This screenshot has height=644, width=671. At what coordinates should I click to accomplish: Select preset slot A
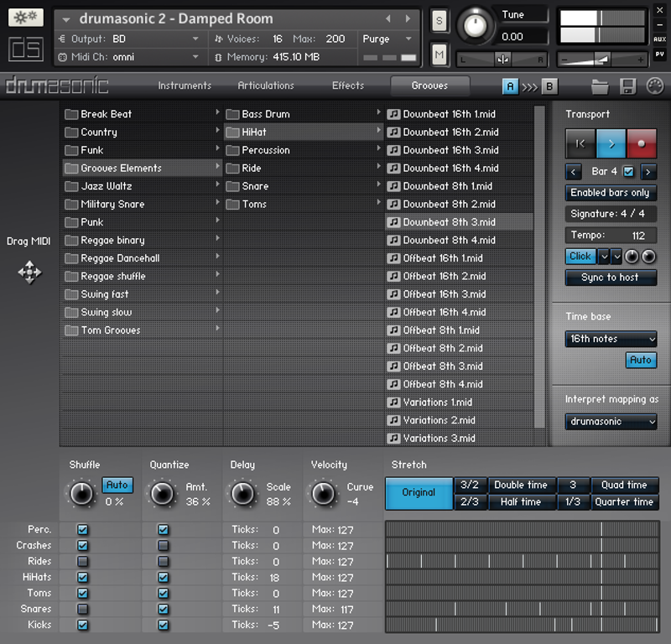(x=510, y=86)
